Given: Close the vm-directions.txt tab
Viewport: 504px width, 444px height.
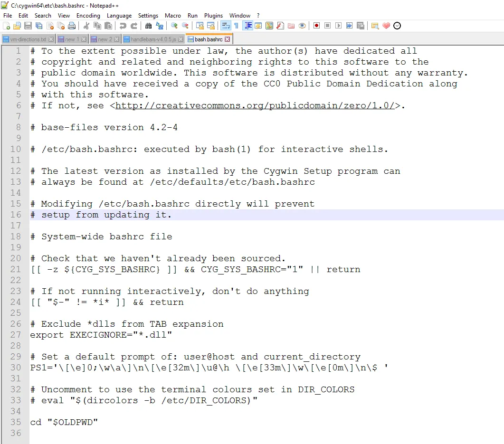Looking at the screenshot, I should point(51,39).
